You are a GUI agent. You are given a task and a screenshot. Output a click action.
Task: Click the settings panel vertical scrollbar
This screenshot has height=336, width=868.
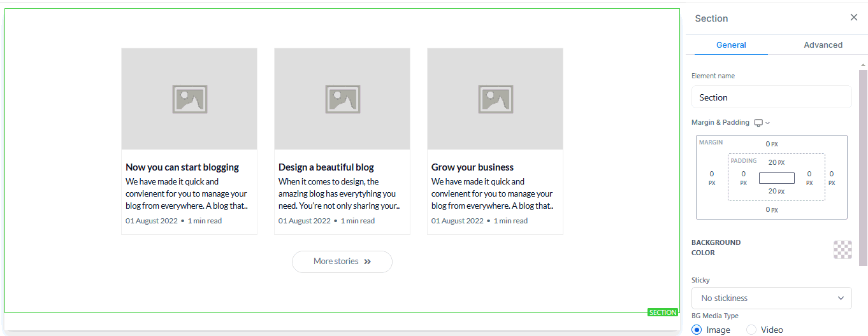[864, 165]
